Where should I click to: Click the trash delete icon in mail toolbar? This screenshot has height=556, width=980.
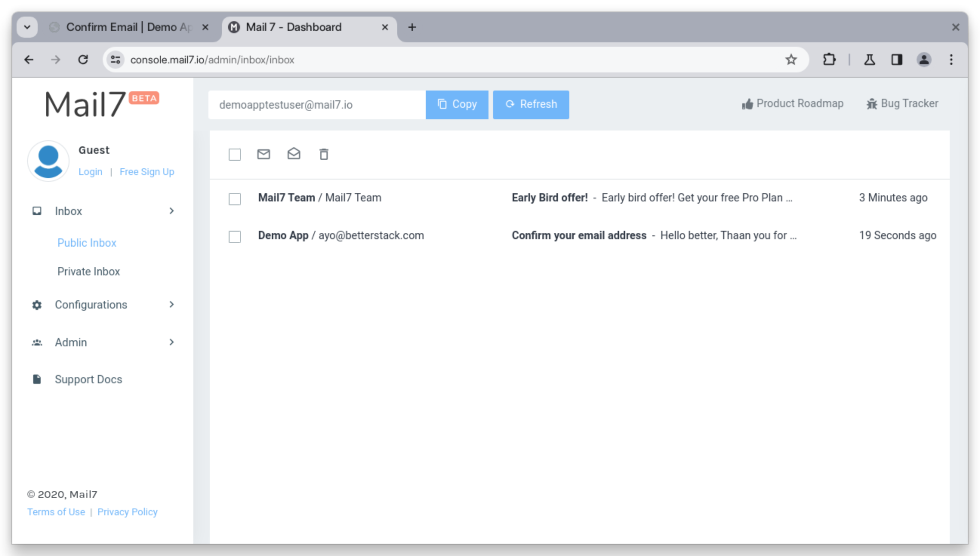(324, 154)
